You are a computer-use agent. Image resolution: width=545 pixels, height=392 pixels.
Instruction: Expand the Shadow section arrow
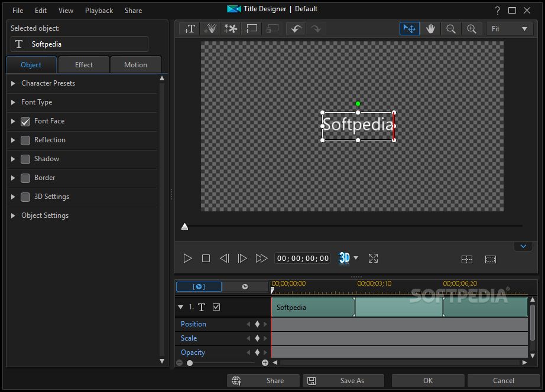pyautogui.click(x=13, y=159)
